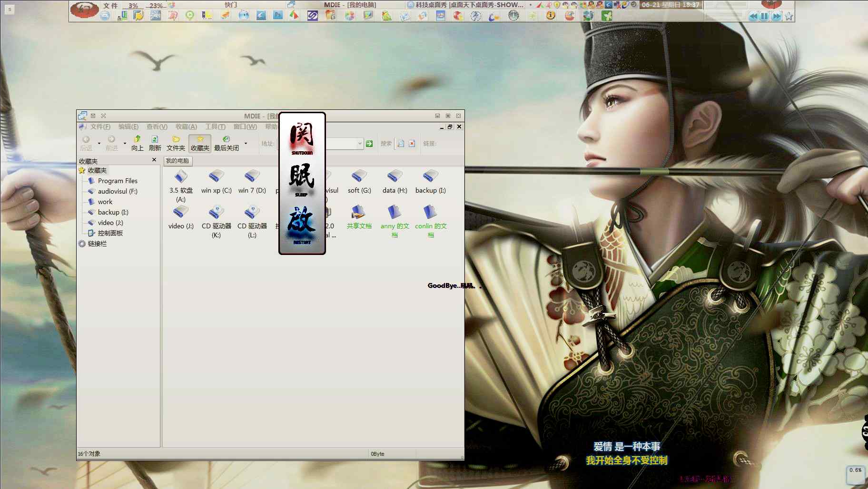Click the date and time clock display
This screenshot has height=489, width=868.
670,5
